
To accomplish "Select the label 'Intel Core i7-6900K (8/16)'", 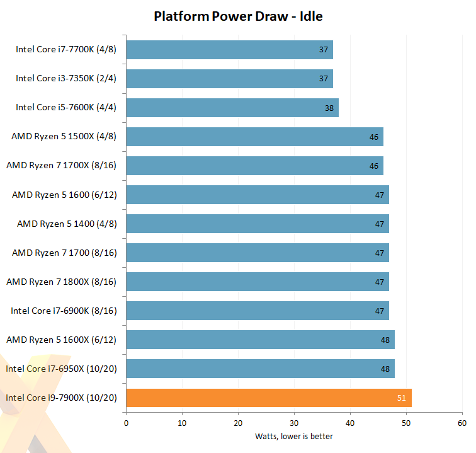I will pos(64,311).
